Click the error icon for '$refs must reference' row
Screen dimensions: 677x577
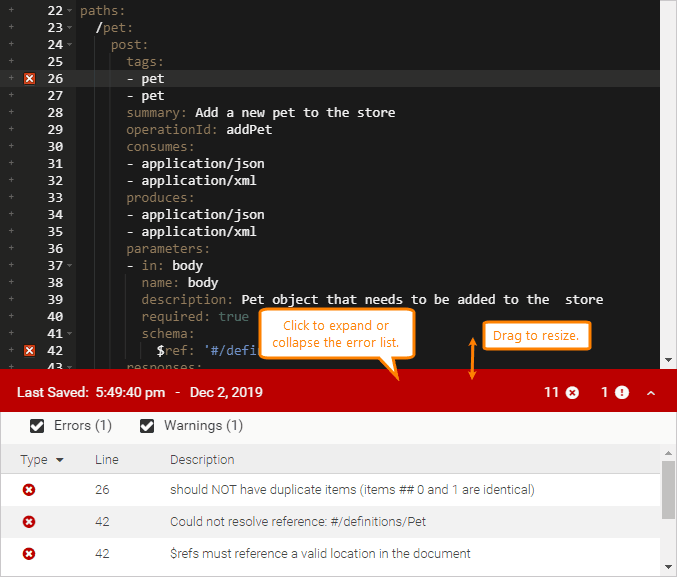pos(29,554)
